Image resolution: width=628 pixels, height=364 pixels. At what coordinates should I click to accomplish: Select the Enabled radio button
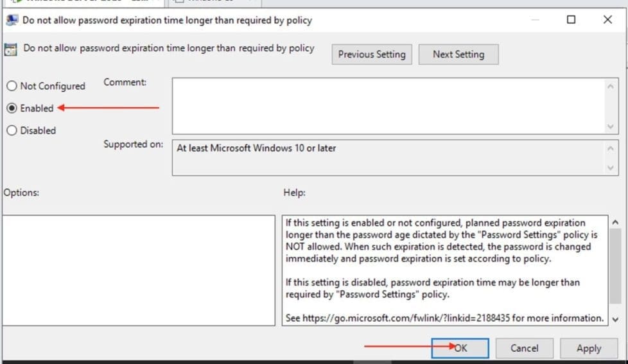tap(12, 108)
